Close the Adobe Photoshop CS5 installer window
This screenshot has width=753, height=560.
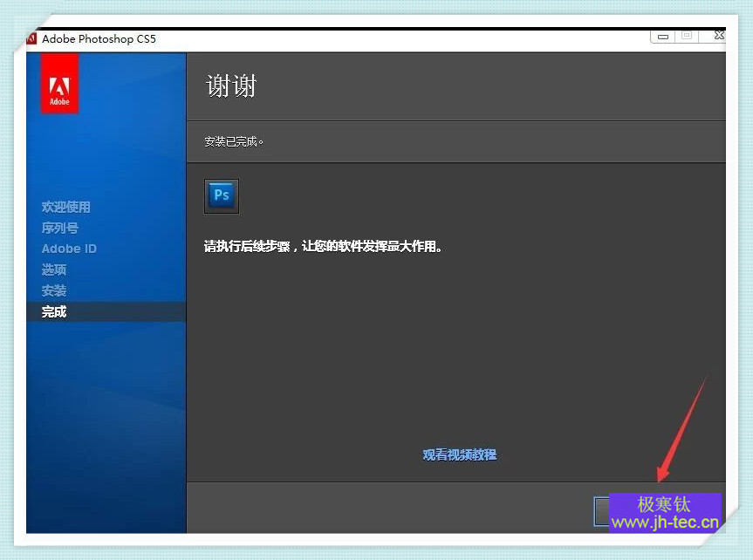(x=718, y=36)
